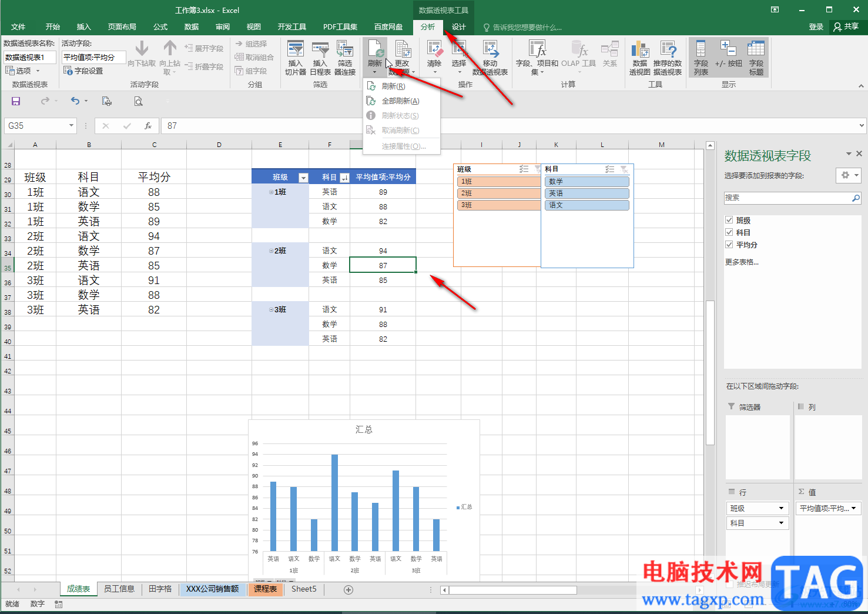Screen dimensions: 868x614
Task: Click multi-select icon on 班级 slicer
Action: (x=524, y=169)
